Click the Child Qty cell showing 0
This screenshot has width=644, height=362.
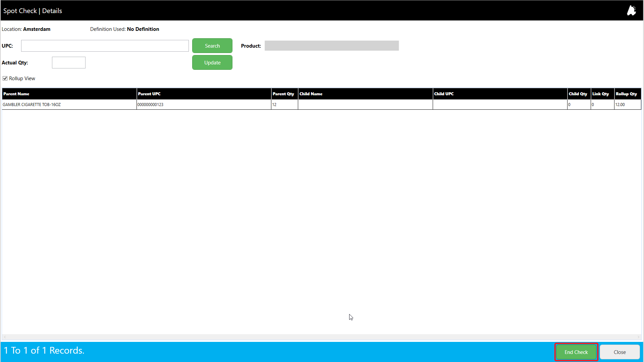579,105
